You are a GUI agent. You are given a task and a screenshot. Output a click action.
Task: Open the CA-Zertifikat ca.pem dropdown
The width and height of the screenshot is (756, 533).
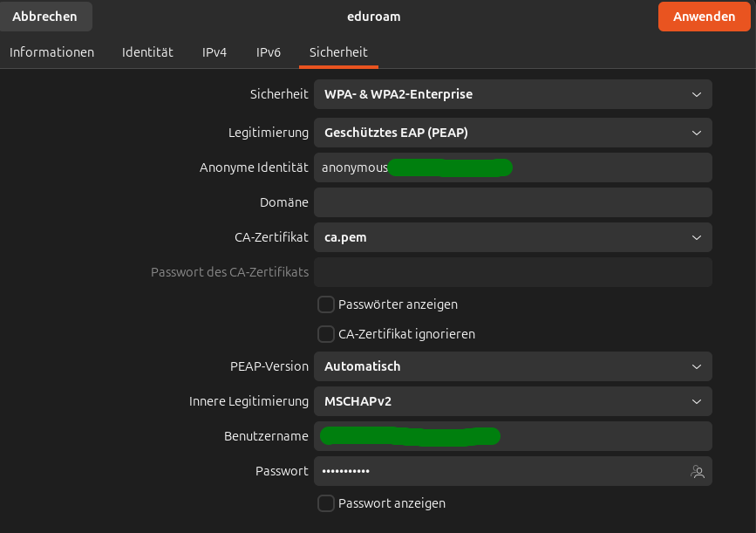coord(513,237)
